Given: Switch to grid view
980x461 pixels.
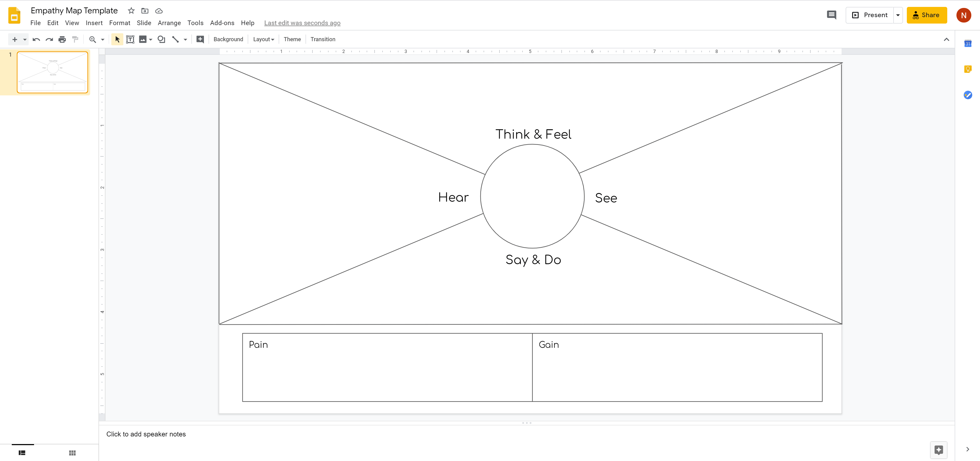Looking at the screenshot, I should (72, 453).
